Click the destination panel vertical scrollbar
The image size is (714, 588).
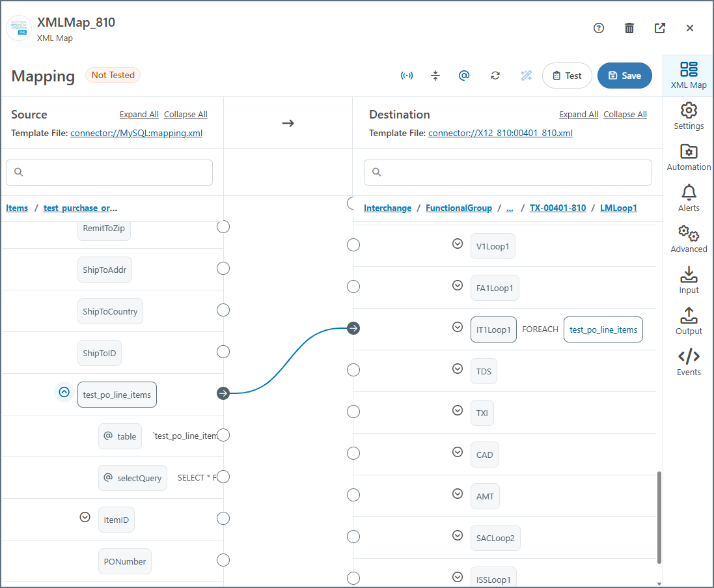[x=659, y=517]
